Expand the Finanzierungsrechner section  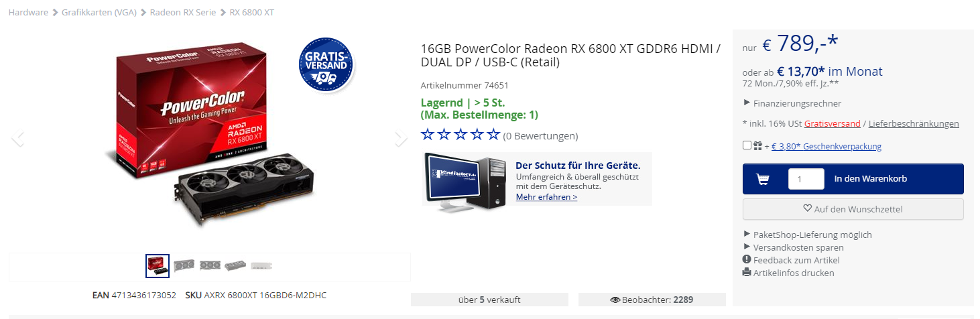click(x=792, y=103)
